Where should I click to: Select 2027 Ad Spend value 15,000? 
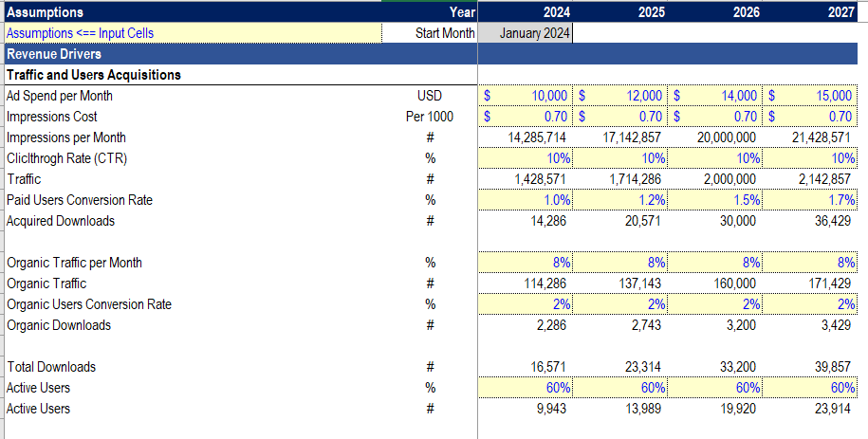click(810, 96)
